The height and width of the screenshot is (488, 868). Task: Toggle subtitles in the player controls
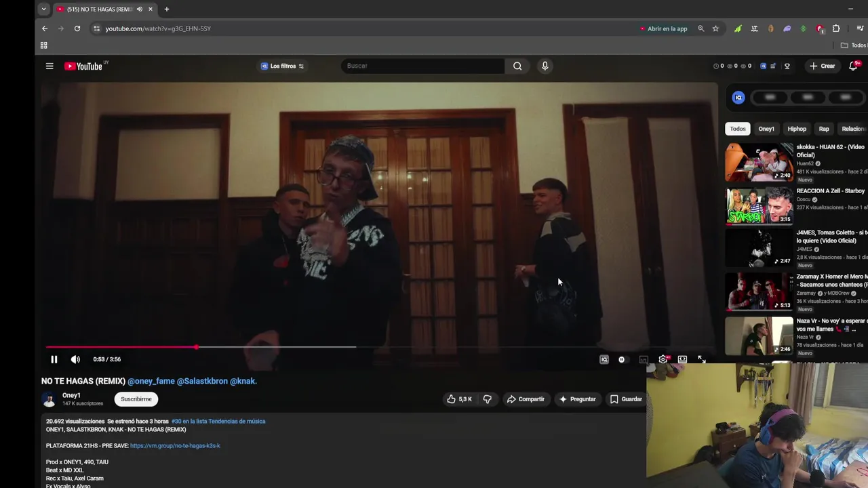(643, 359)
